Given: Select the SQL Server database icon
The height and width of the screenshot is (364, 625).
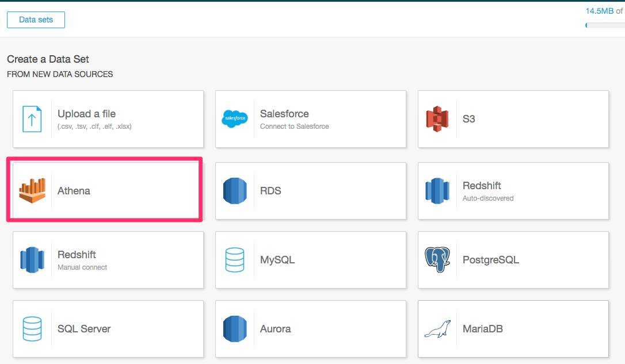Looking at the screenshot, I should [32, 329].
